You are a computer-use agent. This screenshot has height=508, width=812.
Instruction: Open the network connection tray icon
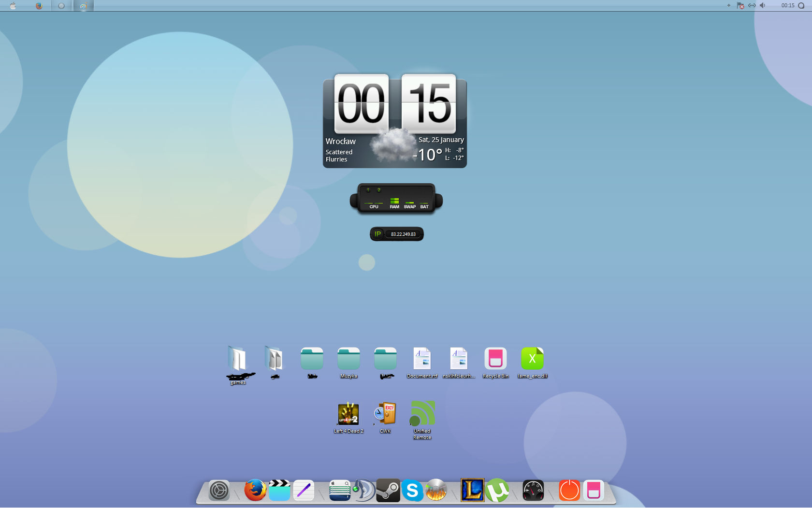752,5
